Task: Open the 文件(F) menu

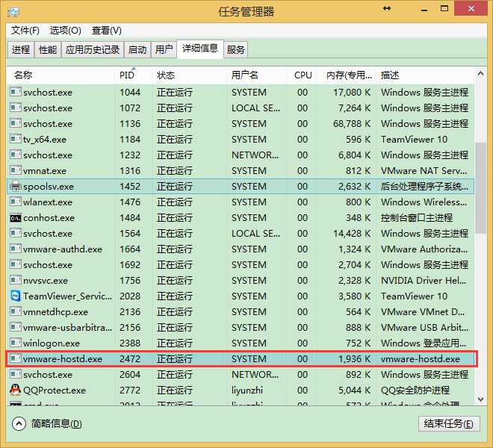Action: [x=25, y=31]
